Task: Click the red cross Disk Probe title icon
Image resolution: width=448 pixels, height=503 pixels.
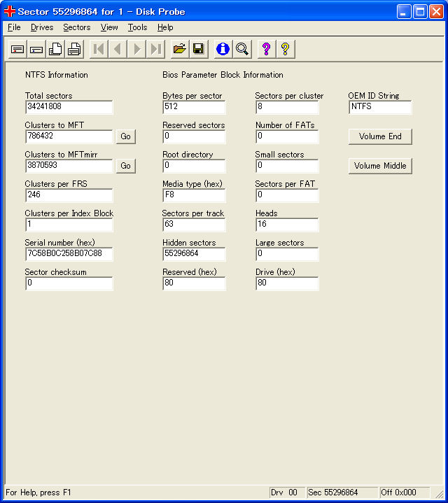Action: (10, 12)
